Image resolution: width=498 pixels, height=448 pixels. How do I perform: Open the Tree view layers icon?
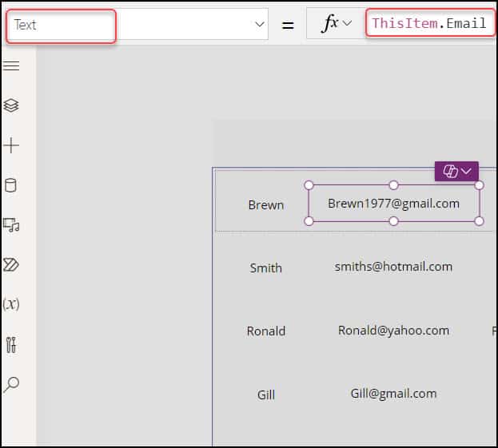tap(11, 105)
